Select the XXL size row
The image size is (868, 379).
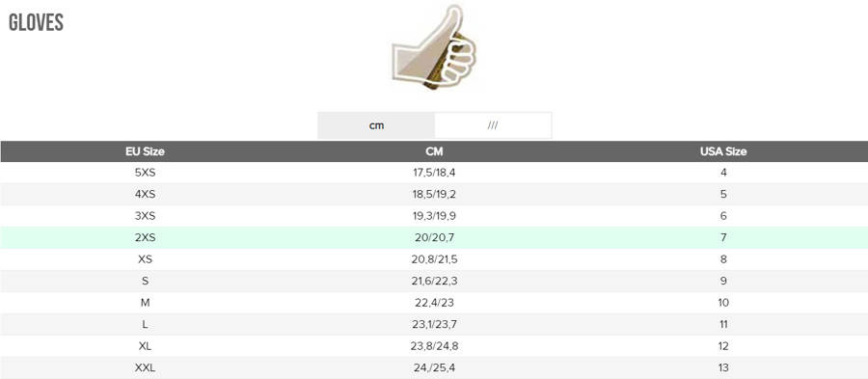434,367
